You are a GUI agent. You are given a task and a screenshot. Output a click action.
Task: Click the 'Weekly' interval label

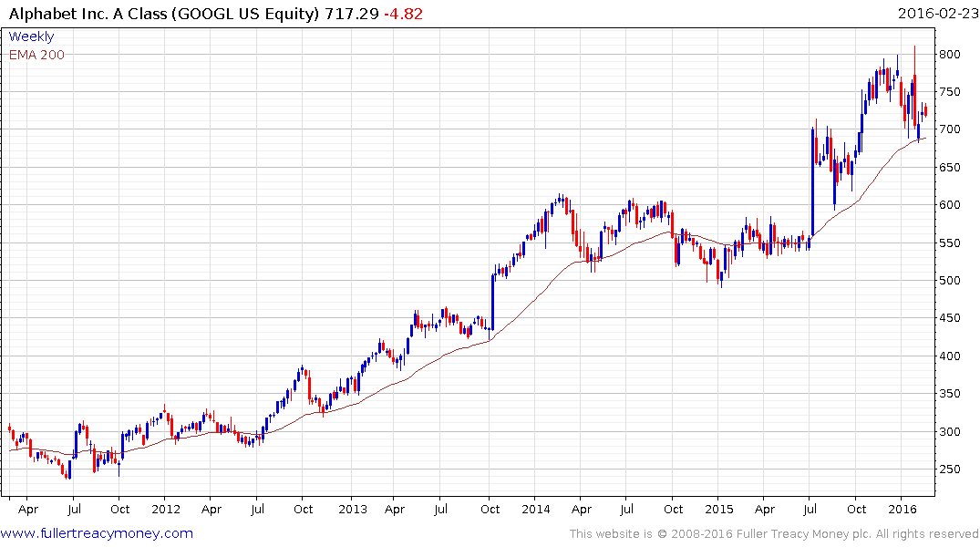(31, 36)
